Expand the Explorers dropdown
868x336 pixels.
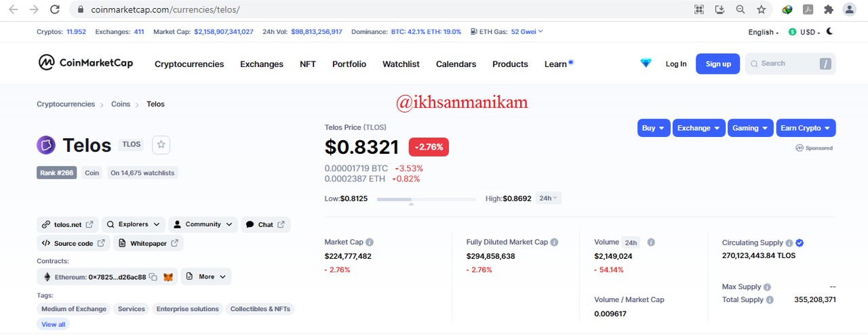pyautogui.click(x=134, y=224)
